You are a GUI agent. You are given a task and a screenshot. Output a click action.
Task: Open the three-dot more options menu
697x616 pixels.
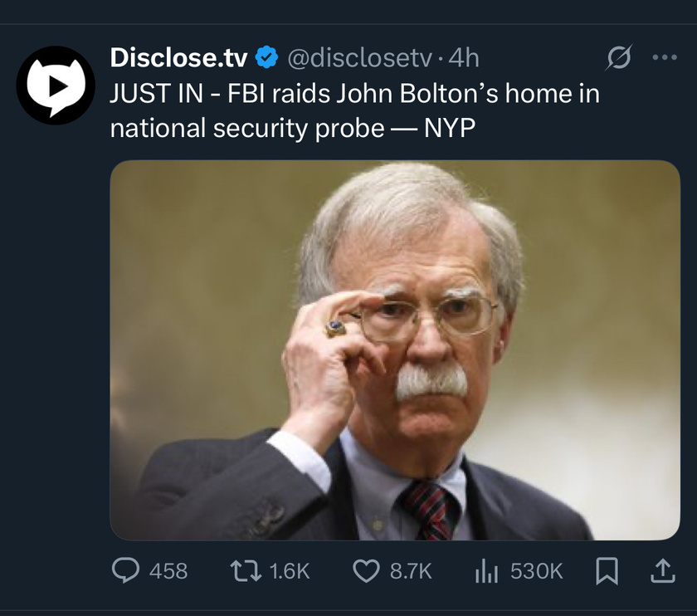[x=665, y=57]
